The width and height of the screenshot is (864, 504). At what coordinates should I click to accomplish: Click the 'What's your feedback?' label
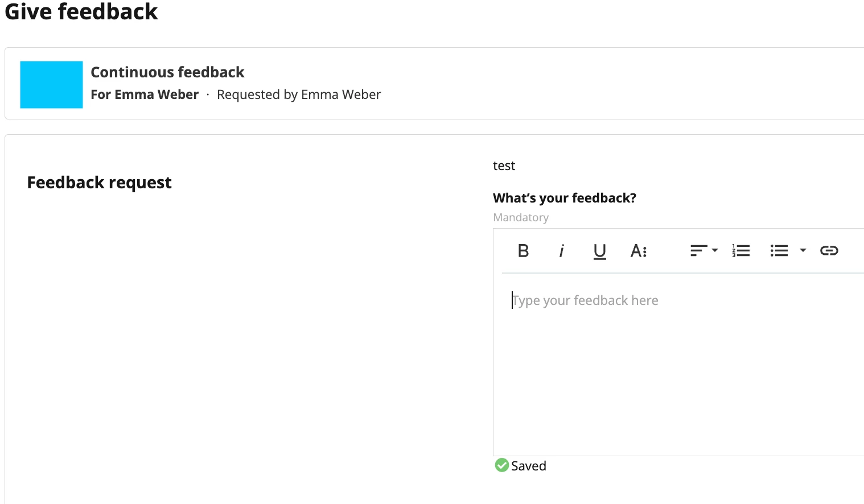pyautogui.click(x=565, y=198)
